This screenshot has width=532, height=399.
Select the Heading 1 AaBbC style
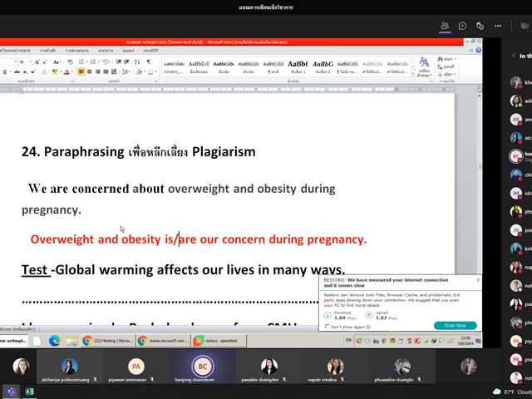[298, 66]
